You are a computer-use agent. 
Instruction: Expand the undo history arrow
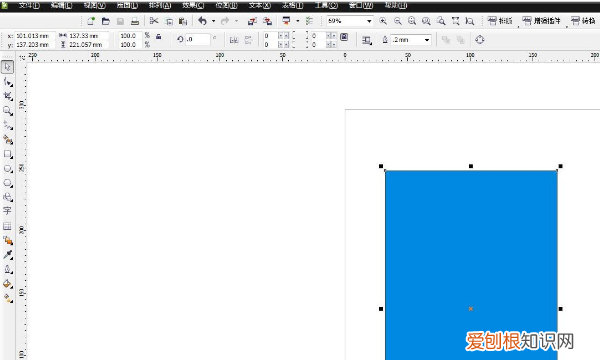(214, 21)
